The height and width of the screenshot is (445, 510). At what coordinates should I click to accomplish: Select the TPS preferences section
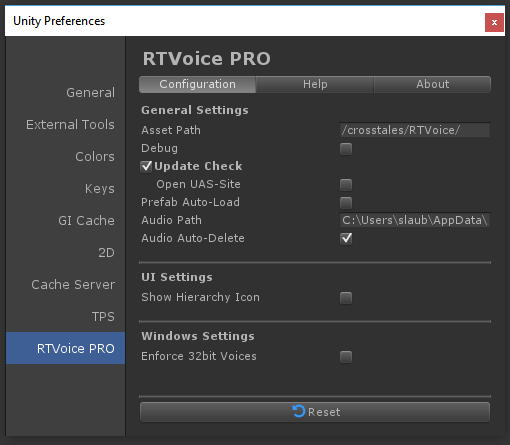(x=103, y=317)
